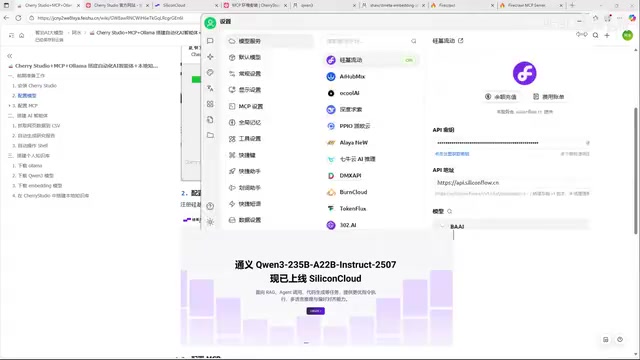Click the blue link under API key field
This screenshot has width=640, height=360.
452,154
